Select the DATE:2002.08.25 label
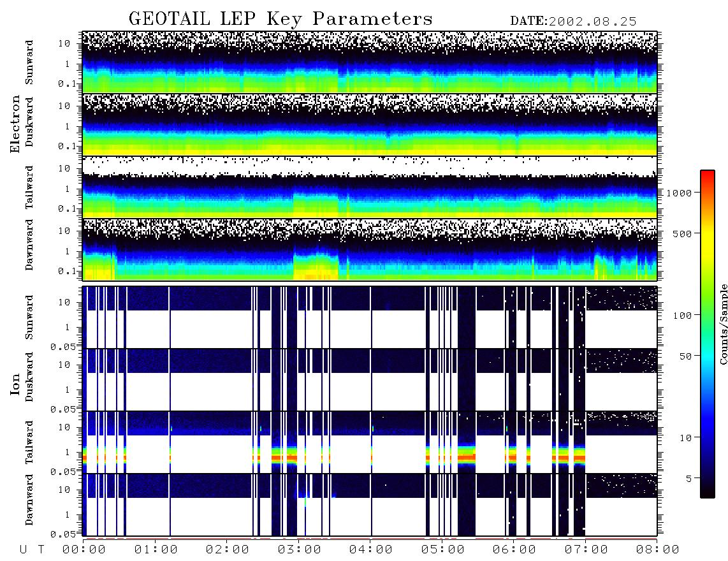The width and height of the screenshot is (728, 561). click(573, 22)
